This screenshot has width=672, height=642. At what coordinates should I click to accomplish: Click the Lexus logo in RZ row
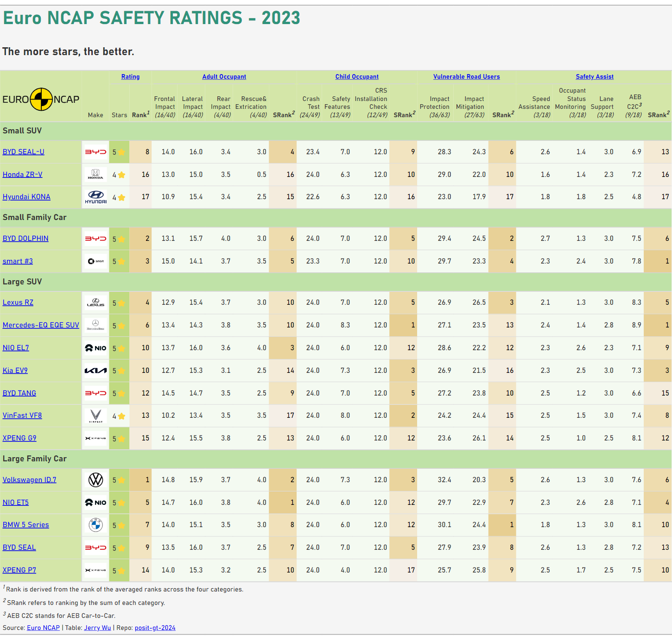[95, 302]
